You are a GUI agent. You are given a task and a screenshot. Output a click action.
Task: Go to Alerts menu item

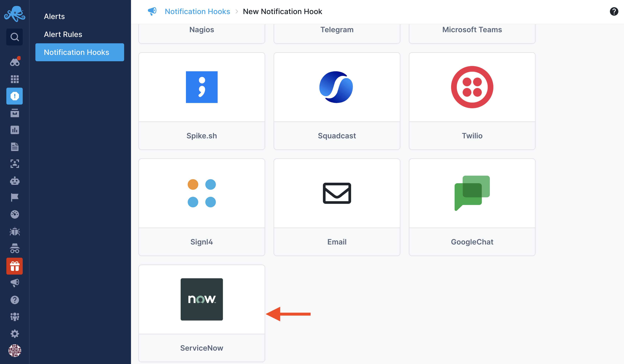(x=54, y=16)
